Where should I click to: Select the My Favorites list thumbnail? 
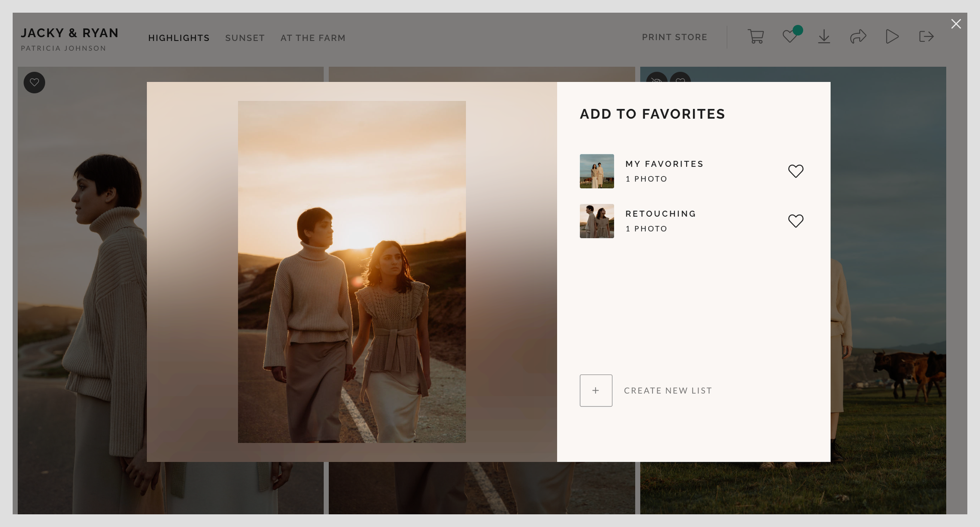tap(597, 171)
